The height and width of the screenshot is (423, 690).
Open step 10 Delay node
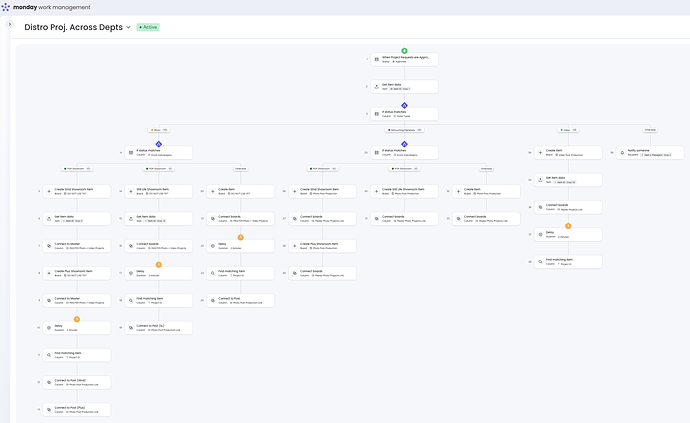pos(77,328)
